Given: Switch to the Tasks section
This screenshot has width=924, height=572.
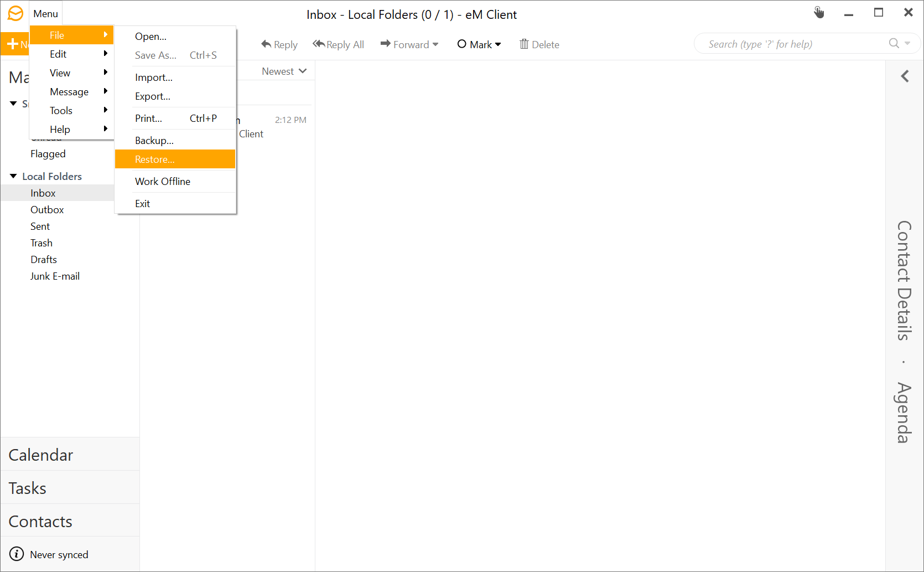Looking at the screenshot, I should 70,488.
